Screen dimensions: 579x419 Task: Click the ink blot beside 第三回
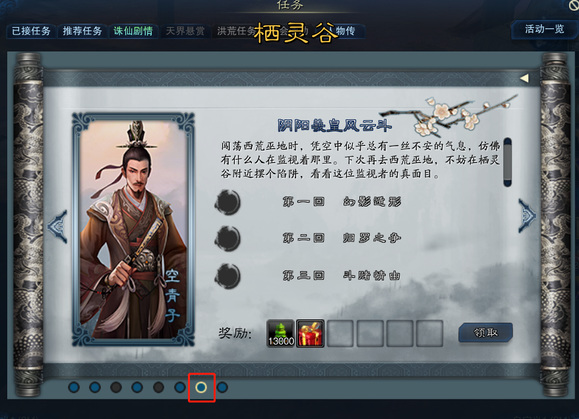click(x=228, y=276)
